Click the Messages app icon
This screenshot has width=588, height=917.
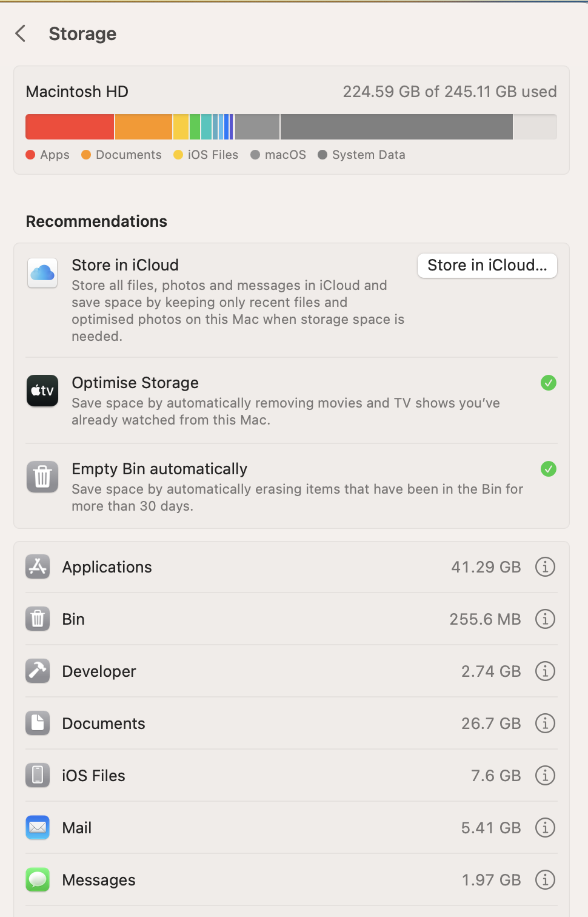pyautogui.click(x=38, y=880)
